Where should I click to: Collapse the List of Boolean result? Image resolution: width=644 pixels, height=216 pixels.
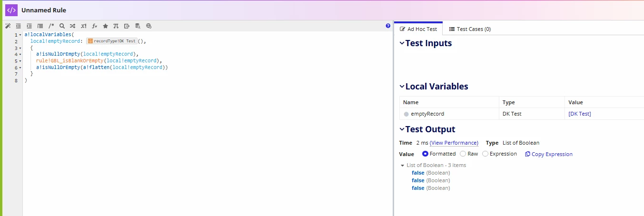(403, 165)
